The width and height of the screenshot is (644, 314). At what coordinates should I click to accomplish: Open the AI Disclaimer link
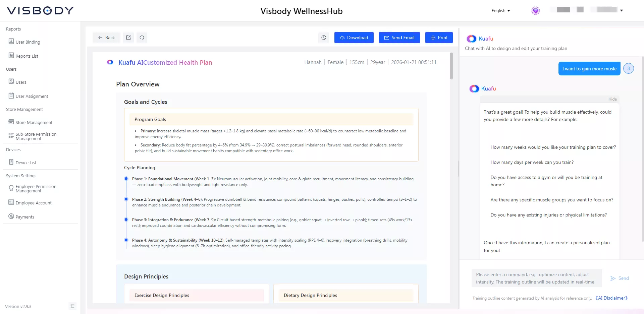[611, 298]
